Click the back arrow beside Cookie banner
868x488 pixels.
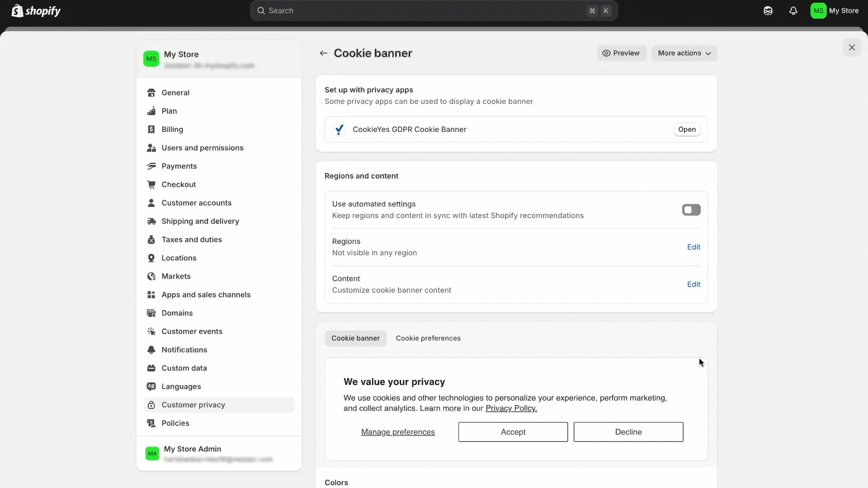coord(323,53)
